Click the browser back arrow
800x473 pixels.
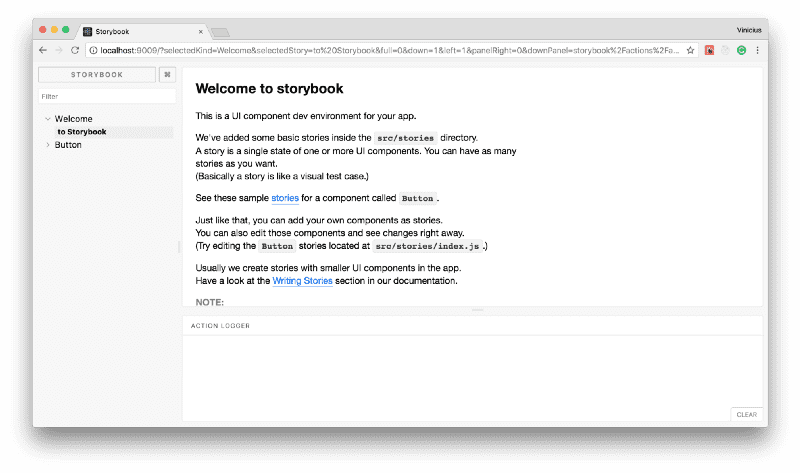43,50
